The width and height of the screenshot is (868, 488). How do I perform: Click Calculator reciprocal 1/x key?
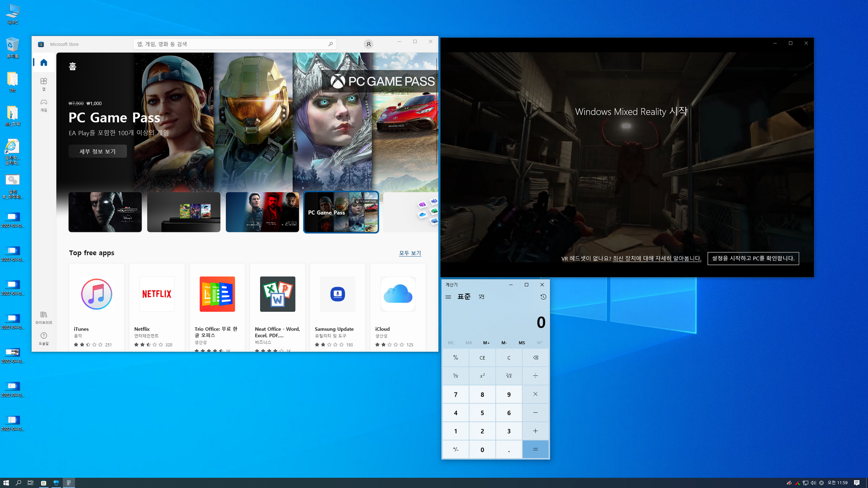pos(455,376)
